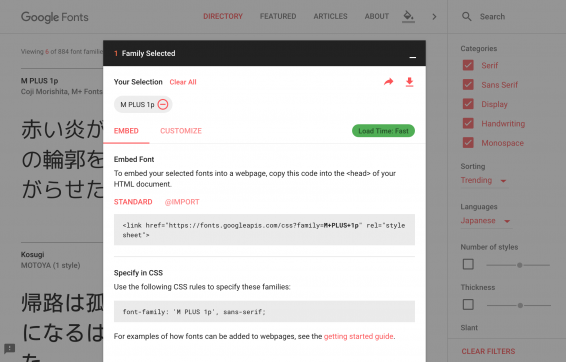This screenshot has width=566, height=362.
Task: Open the getting started guide link
Action: [358, 336]
